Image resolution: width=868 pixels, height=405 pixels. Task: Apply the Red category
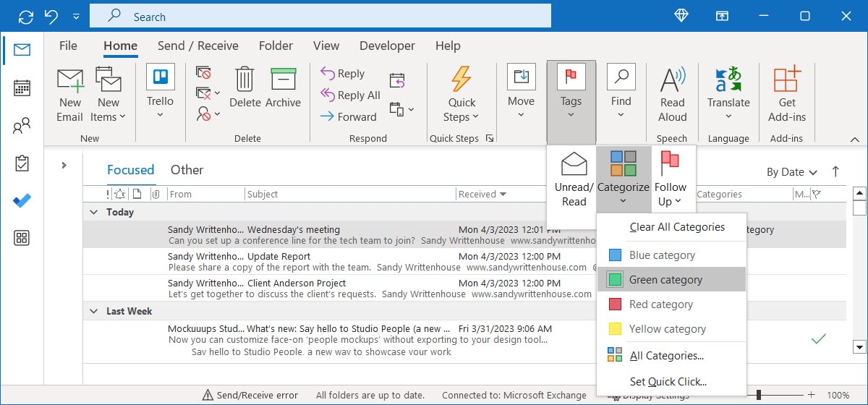[x=671, y=304]
